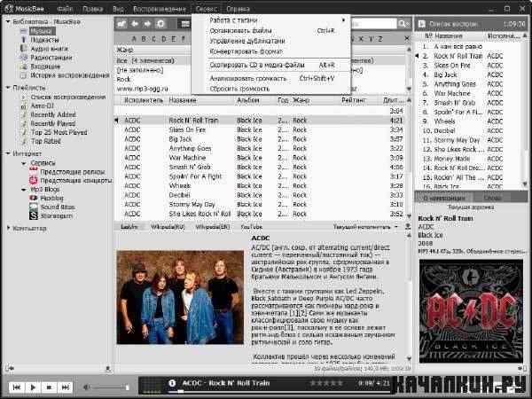Viewport: 532px width, 399px height.
Task: Click the play button in player bar
Action: coord(33,387)
